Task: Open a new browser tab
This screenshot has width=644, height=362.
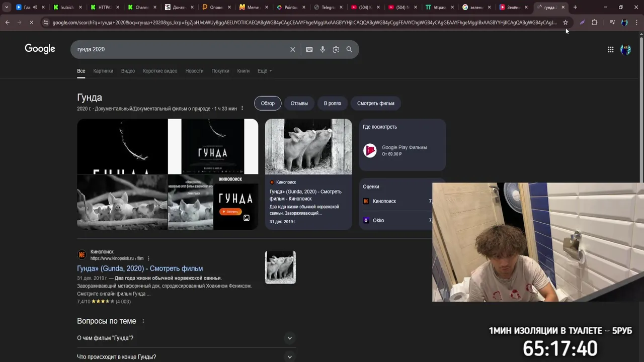Action: [x=575, y=7]
